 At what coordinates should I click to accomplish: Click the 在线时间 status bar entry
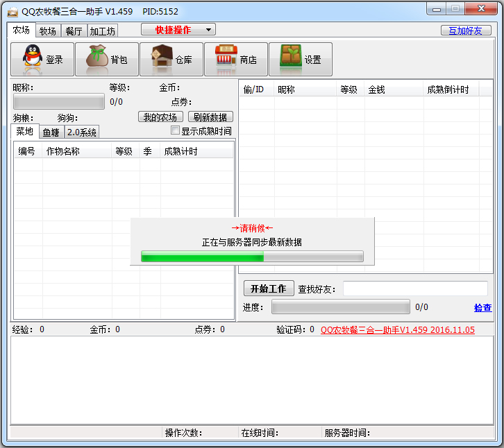pos(260,433)
